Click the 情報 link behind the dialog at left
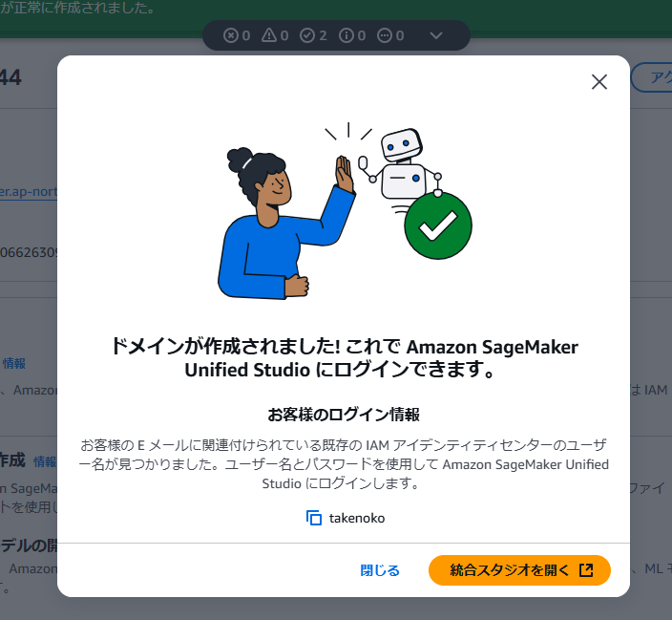 14,363
